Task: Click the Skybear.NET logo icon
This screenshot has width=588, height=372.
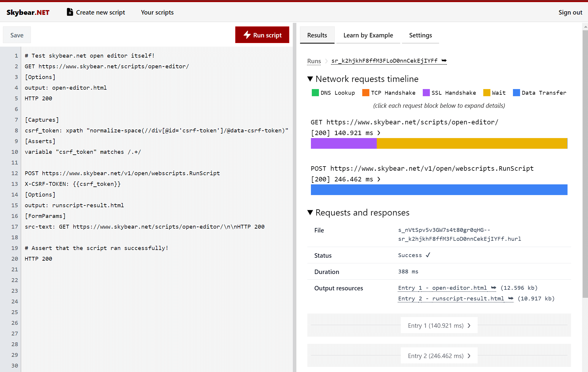Action: tap(29, 12)
